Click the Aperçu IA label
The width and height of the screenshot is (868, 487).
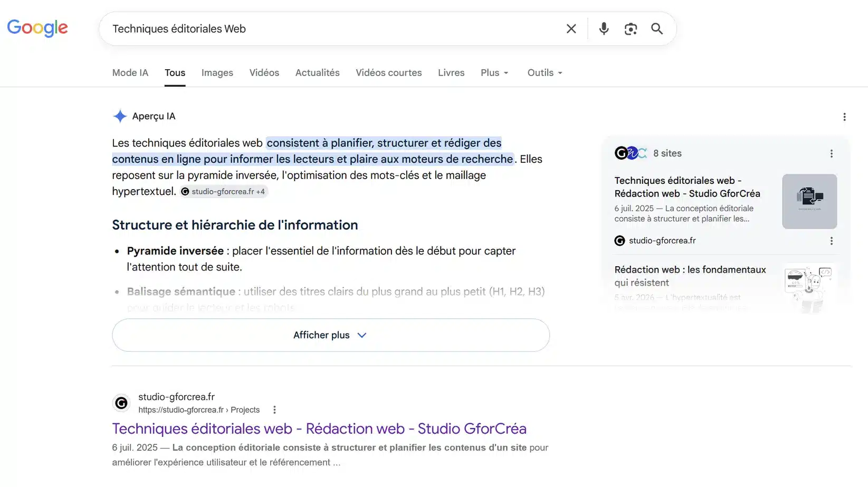(x=154, y=116)
